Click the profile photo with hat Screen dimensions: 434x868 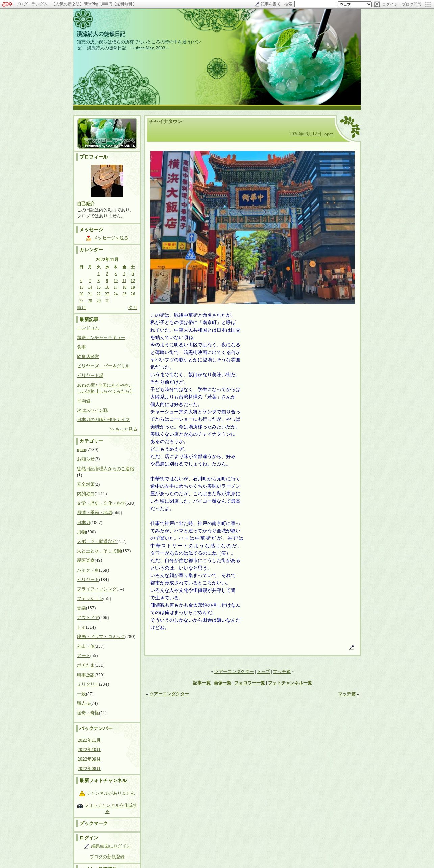pos(107,181)
